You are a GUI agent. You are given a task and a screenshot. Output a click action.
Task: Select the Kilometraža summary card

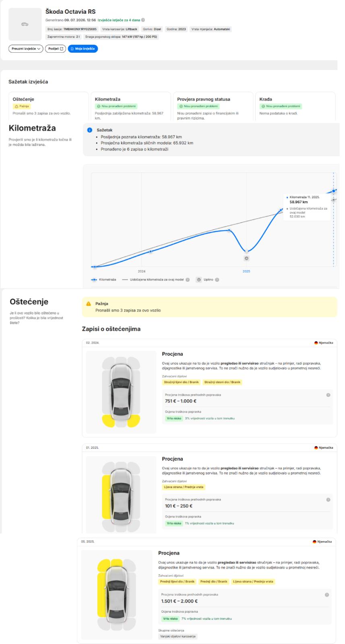131,106
